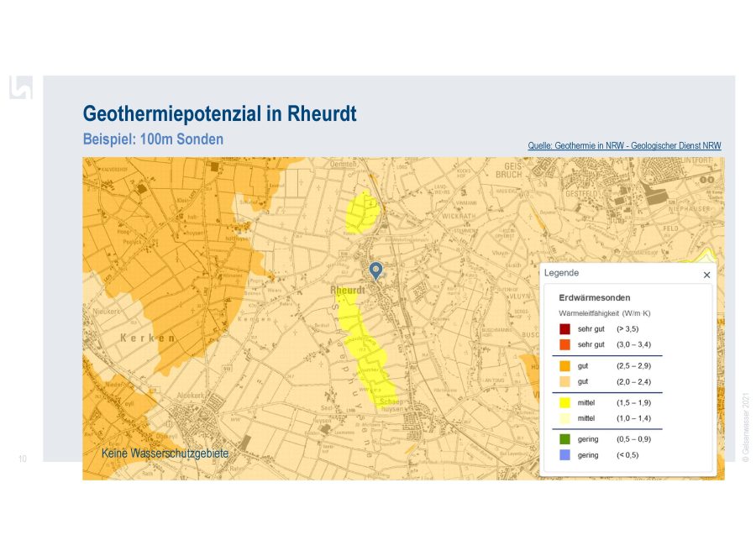The image size is (756, 535).
Task: Click the 'Wärmeleitfähigkeit (W/m K)' label
Action: click(605, 313)
